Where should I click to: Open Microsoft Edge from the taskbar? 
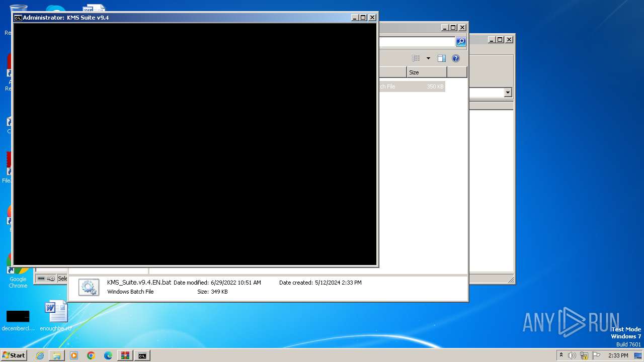108,355
